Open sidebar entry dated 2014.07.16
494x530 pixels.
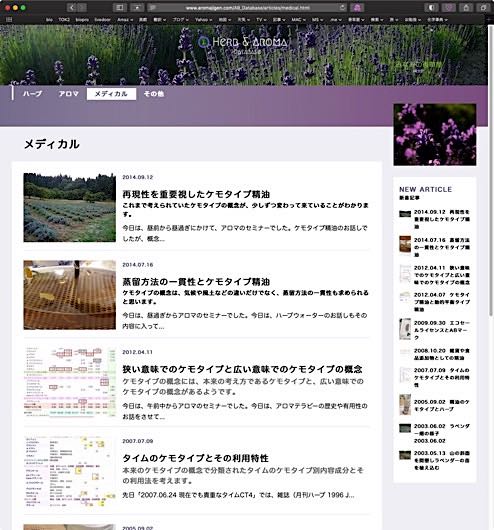435,247
